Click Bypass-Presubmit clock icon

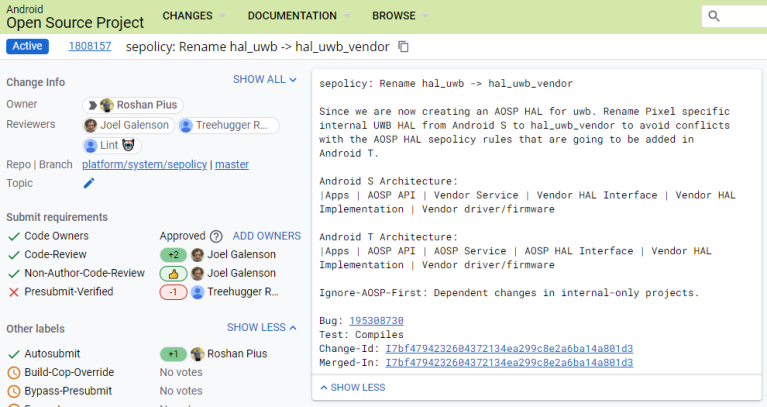(14, 391)
